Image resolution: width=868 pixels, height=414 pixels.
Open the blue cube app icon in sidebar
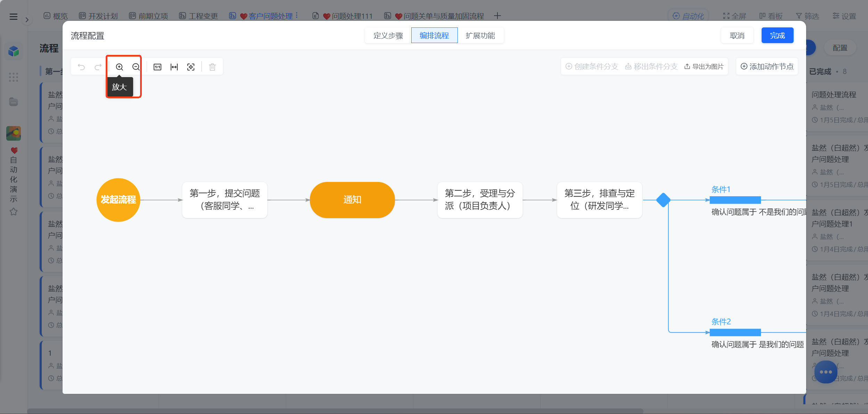[x=14, y=51]
